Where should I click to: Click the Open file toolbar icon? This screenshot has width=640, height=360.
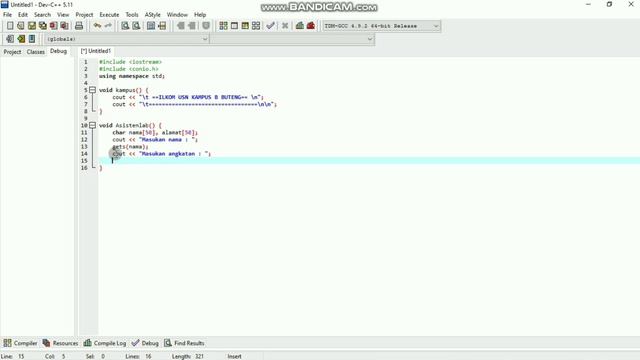pyautogui.click(x=20, y=26)
